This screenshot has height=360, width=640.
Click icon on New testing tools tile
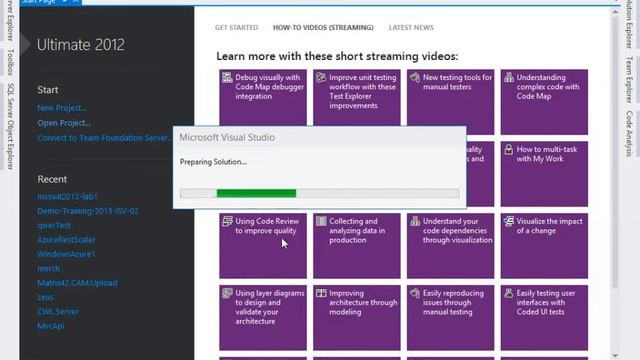415,78
